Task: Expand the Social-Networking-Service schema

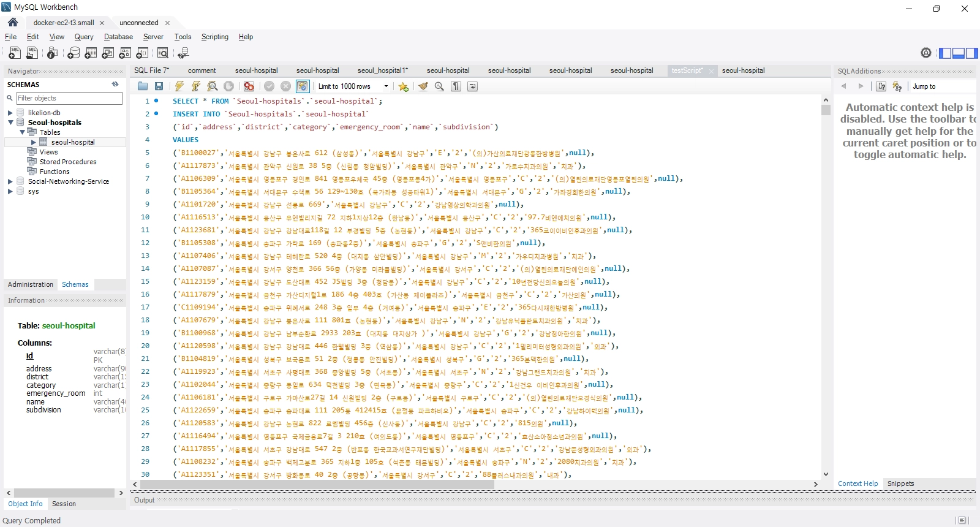Action: (10, 181)
